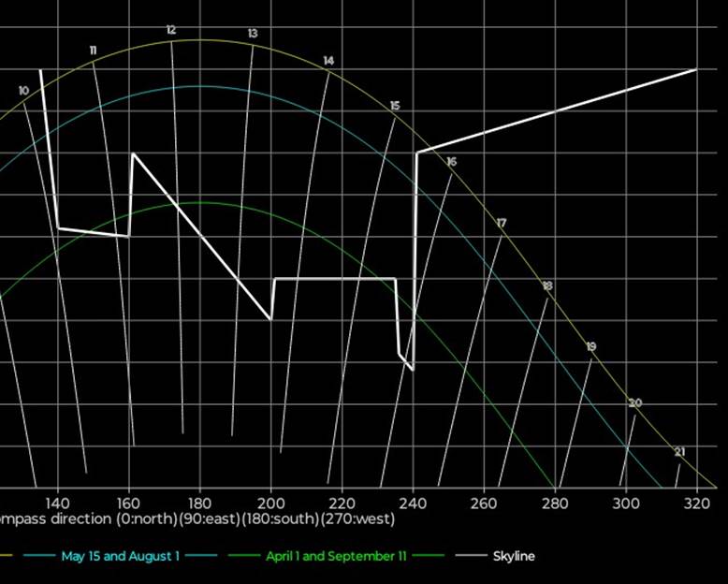Select the hour 19 marker label
Viewport: 728px width, 584px height.
coord(591,346)
